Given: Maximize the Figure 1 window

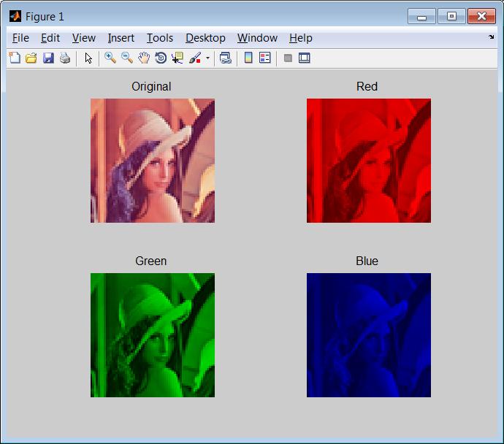Looking at the screenshot, I should point(451,16).
